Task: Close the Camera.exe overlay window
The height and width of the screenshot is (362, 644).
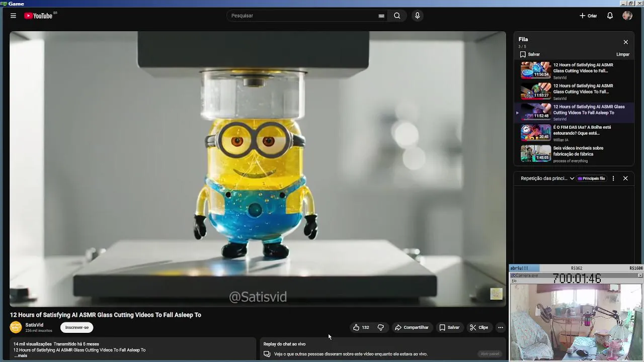Action: coord(640,276)
